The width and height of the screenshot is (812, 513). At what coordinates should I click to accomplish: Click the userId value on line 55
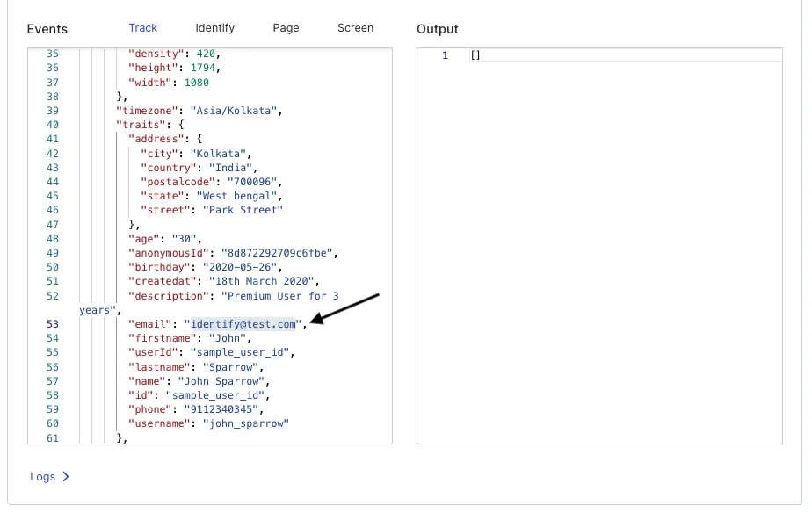(x=240, y=352)
